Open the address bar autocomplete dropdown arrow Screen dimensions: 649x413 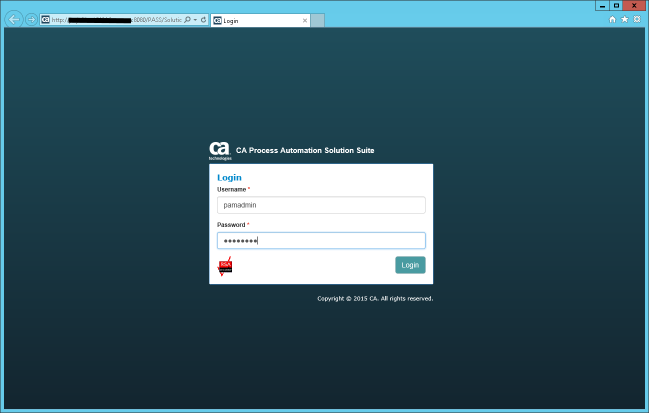tap(195, 19)
